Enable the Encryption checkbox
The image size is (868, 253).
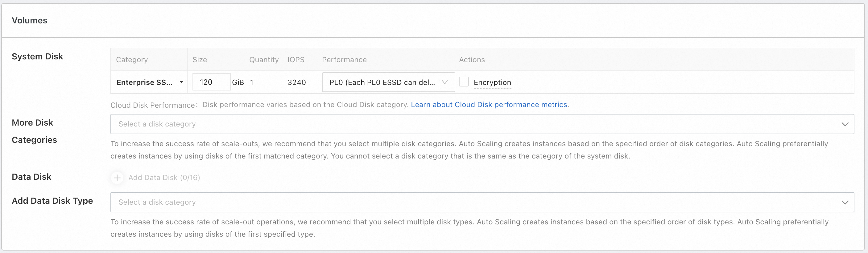tap(464, 82)
